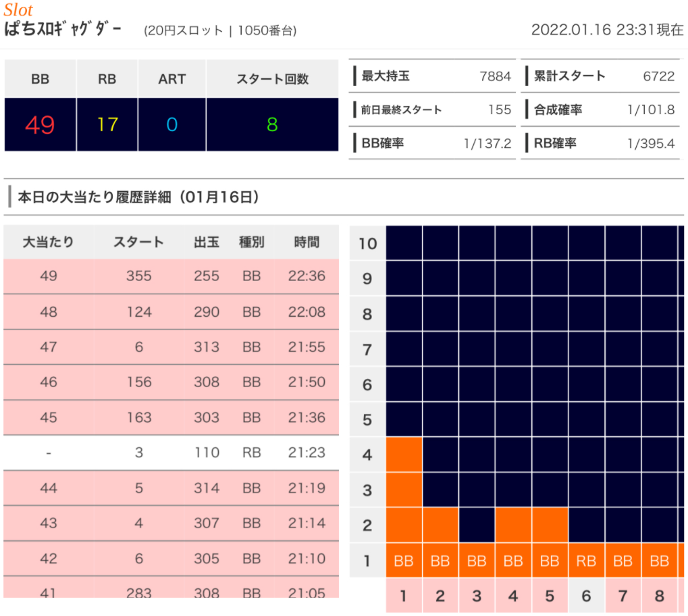Select the 累計スタート value 6722
The image size is (688, 616).
pyautogui.click(x=658, y=76)
